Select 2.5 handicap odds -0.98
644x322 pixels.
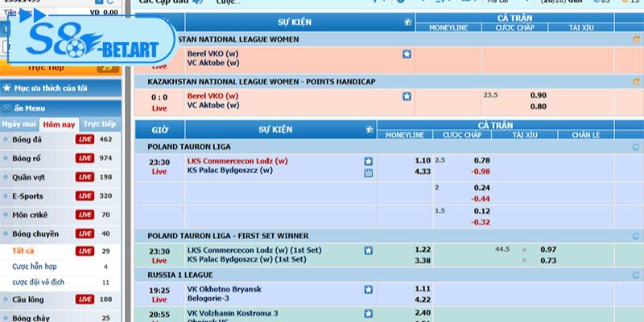click(481, 171)
